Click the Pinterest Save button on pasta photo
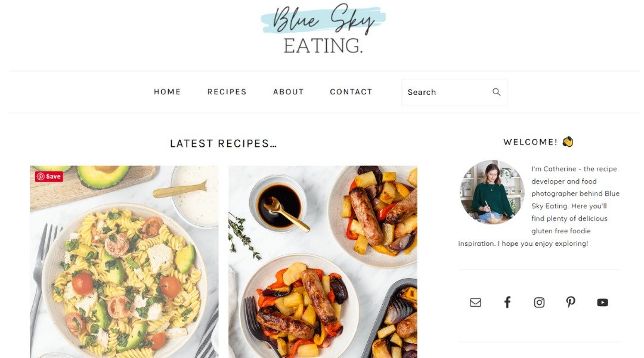644x358 pixels. pyautogui.click(x=49, y=177)
